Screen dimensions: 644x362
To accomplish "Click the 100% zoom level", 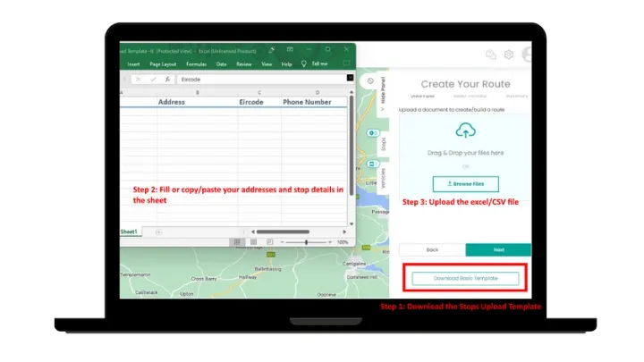I will click(x=343, y=242).
